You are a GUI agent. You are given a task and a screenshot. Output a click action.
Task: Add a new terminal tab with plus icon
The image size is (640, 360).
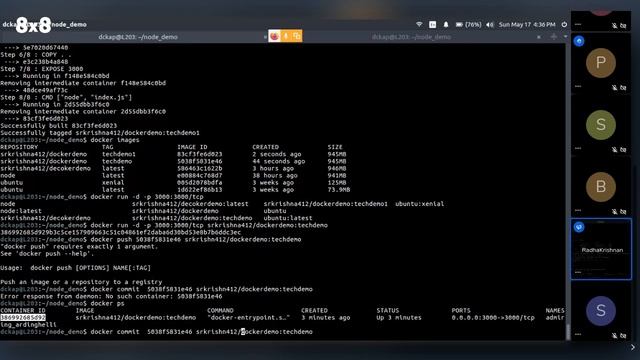[553, 37]
